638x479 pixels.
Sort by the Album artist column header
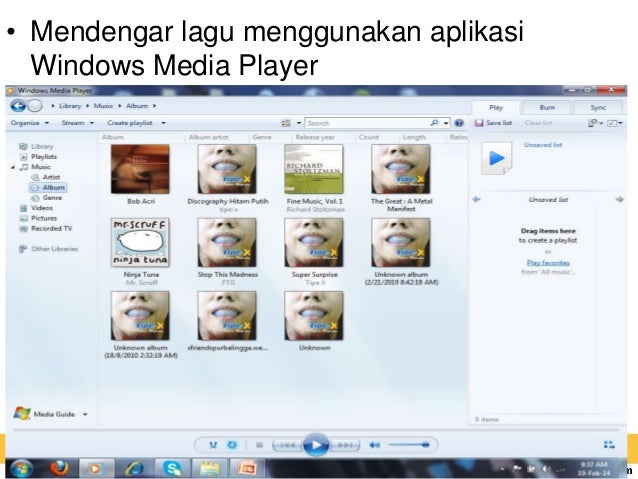208,137
